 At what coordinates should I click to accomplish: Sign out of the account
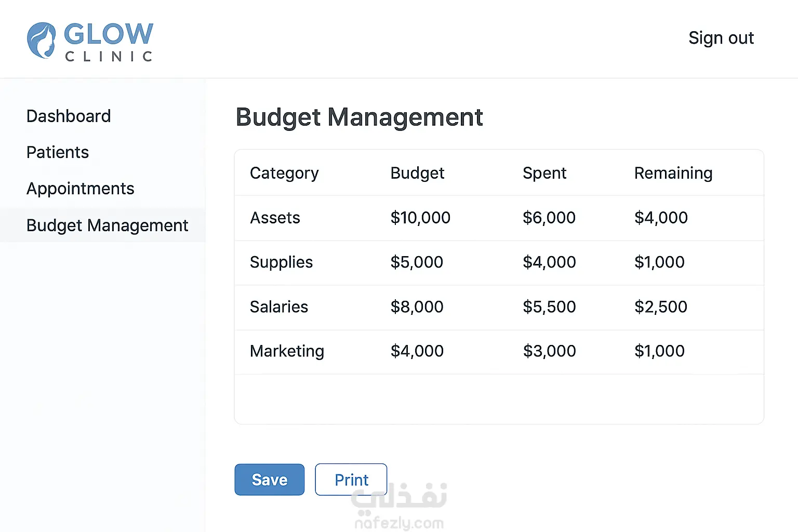721,38
